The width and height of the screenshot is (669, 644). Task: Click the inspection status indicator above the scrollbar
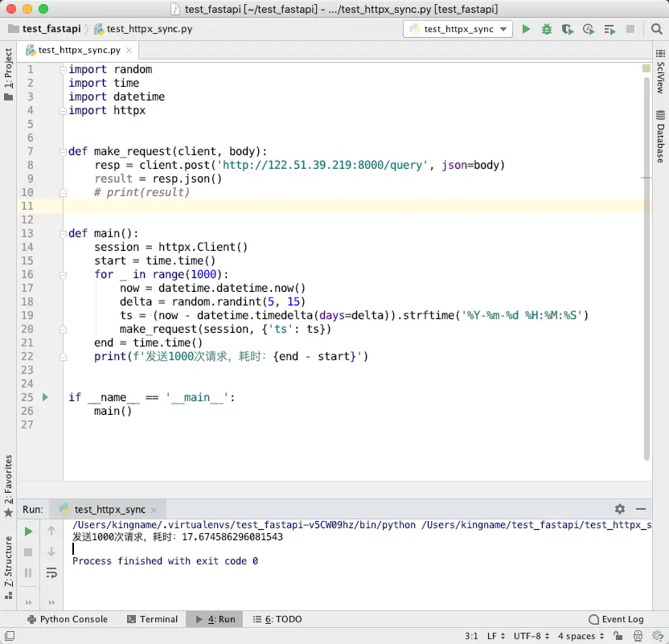tap(646, 68)
